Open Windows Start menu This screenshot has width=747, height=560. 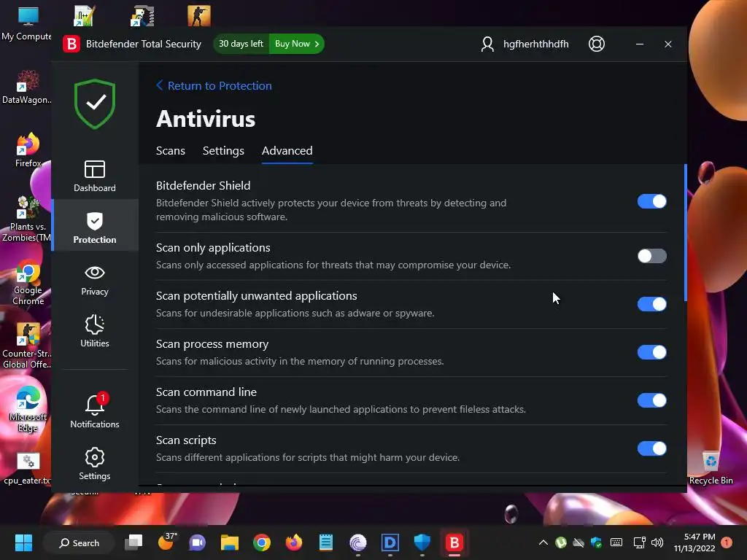[23, 542]
